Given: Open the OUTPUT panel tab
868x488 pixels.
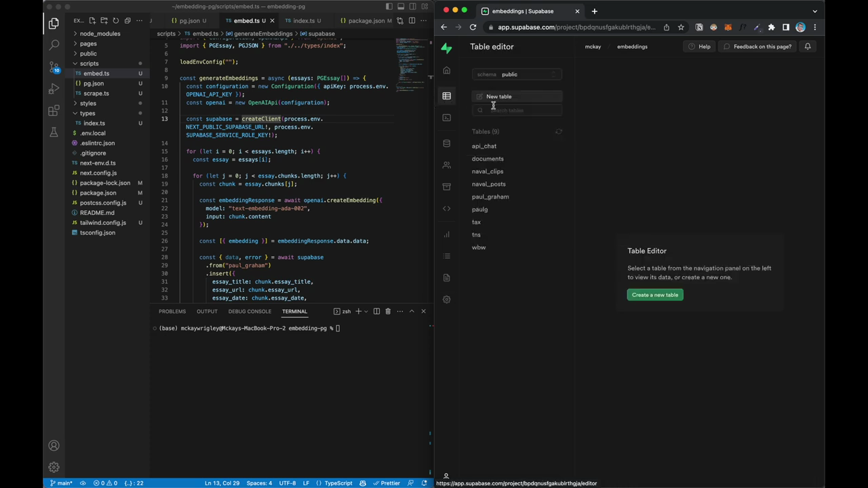Looking at the screenshot, I should pyautogui.click(x=207, y=311).
